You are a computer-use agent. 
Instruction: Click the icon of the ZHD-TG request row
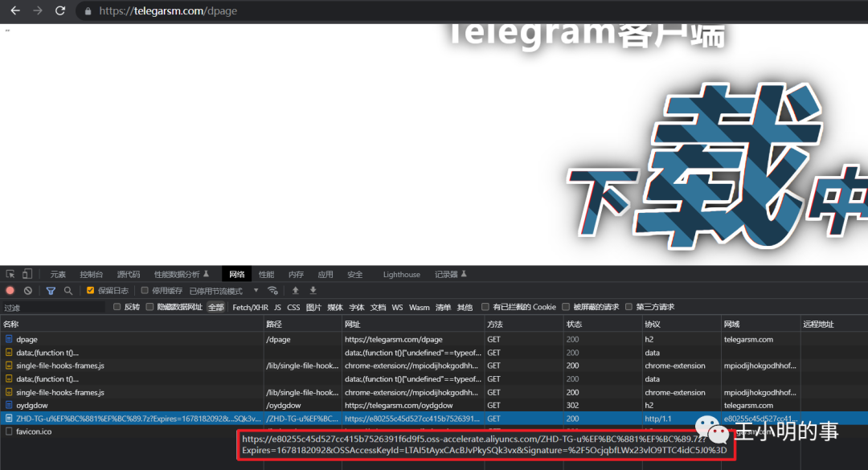pyautogui.click(x=9, y=419)
